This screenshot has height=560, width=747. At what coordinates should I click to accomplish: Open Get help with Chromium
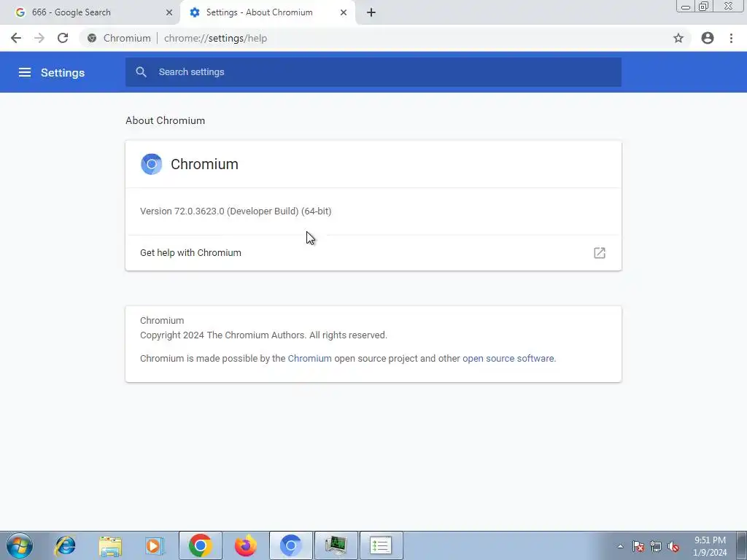pos(373,253)
